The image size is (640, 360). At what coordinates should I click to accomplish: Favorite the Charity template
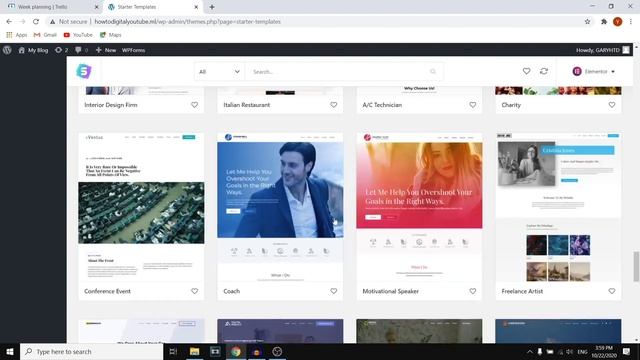coord(612,105)
